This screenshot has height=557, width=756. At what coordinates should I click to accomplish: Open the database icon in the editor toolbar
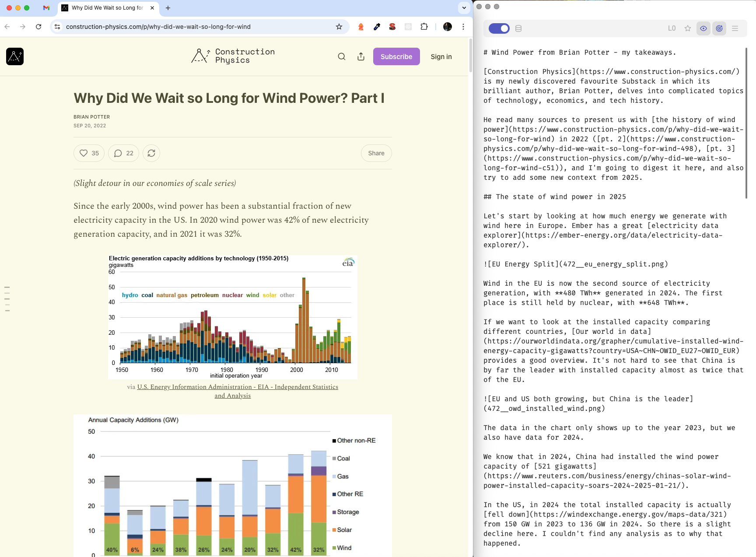(x=518, y=28)
